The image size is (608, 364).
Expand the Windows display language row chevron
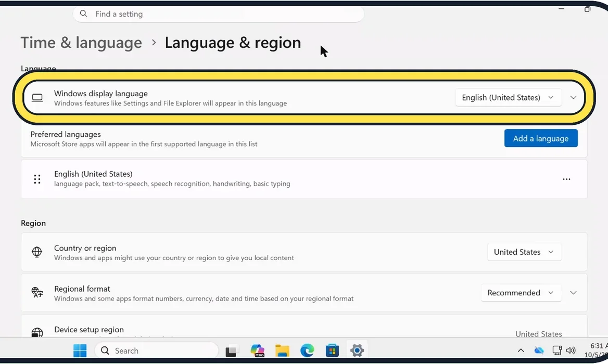[x=573, y=98]
